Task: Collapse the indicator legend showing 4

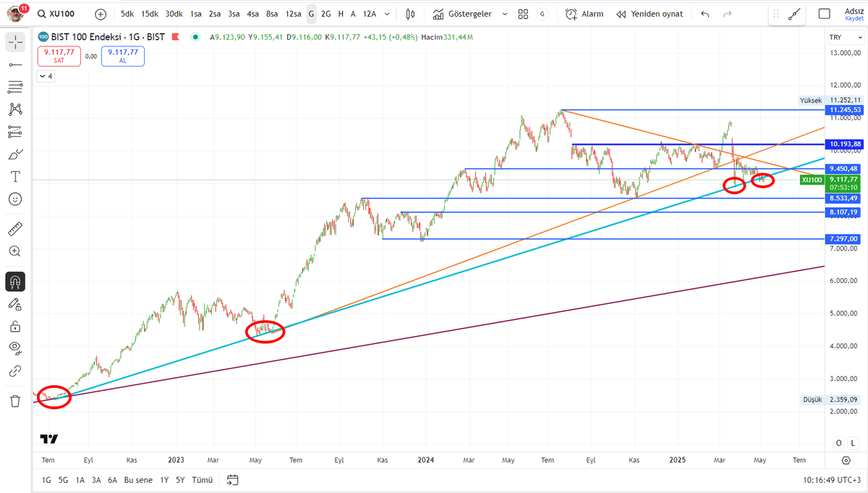Action: 46,76
